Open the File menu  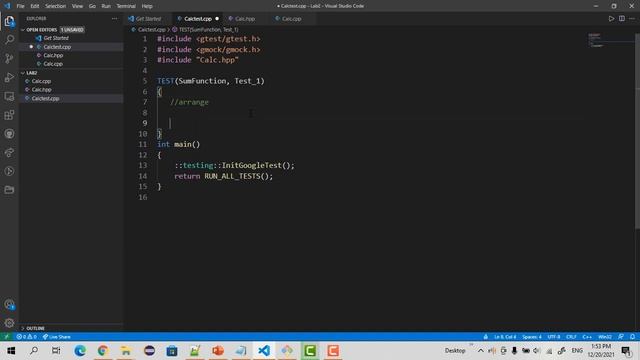pyautogui.click(x=20, y=6)
